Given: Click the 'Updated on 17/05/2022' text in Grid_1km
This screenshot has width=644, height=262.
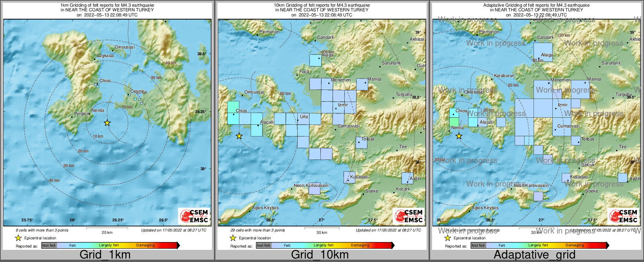Looking at the screenshot, I should 174,230.
